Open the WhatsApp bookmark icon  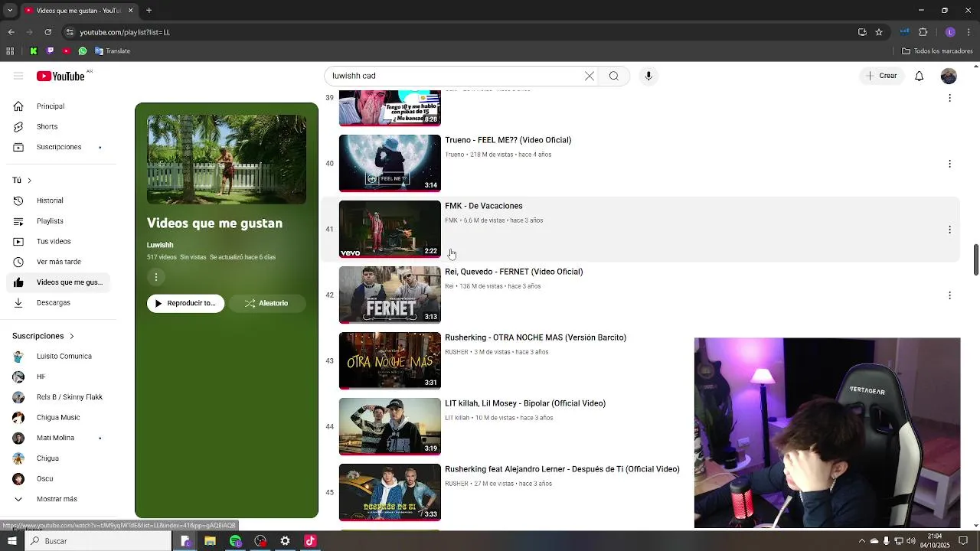(x=83, y=51)
